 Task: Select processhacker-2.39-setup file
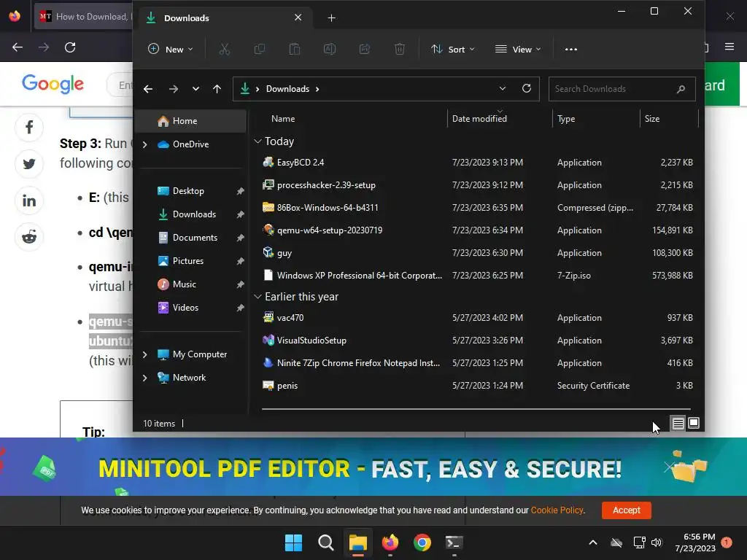point(476,184)
